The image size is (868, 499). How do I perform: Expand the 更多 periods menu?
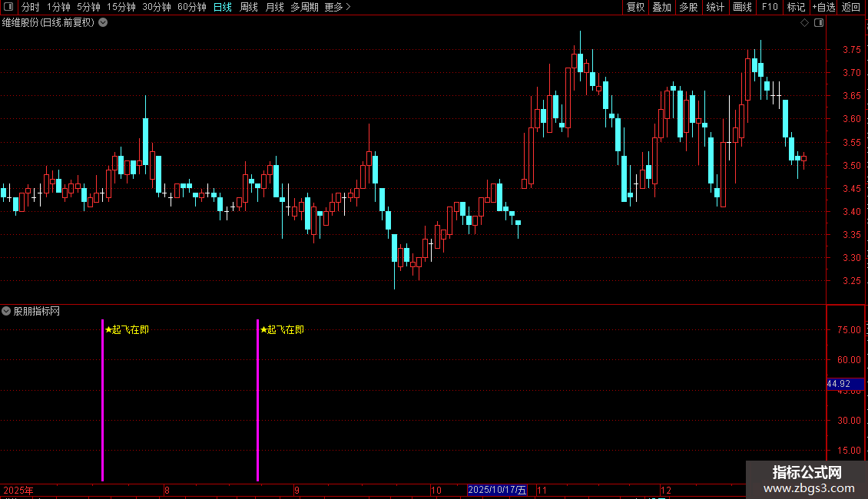(x=338, y=7)
